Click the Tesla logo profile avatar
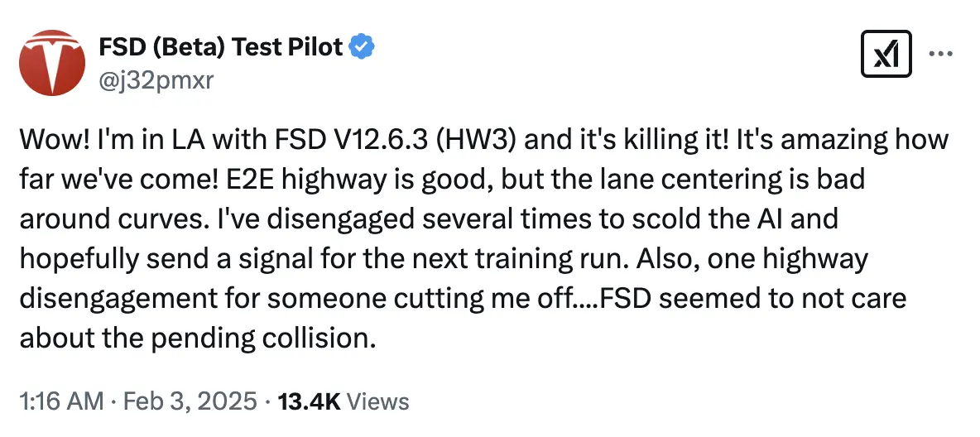The height and width of the screenshot is (437, 980). (52, 62)
